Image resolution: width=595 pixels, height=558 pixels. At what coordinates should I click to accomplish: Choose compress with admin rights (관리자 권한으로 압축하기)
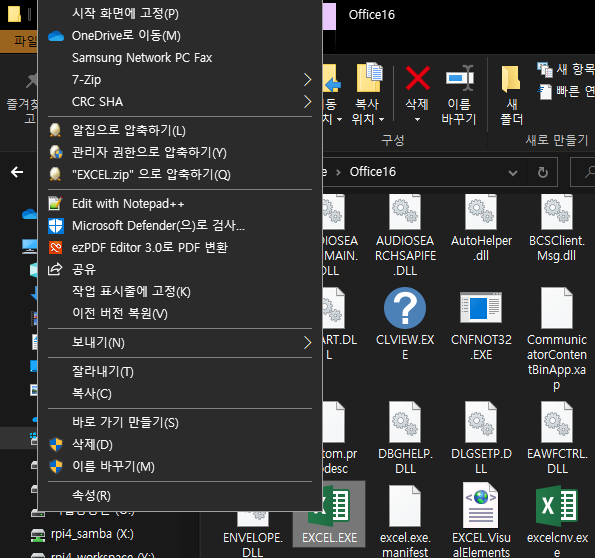tap(180, 152)
